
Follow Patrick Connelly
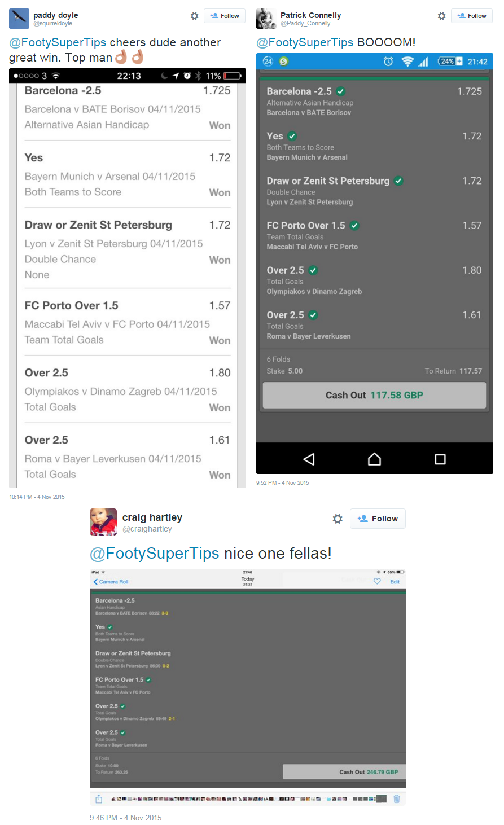tap(472, 16)
